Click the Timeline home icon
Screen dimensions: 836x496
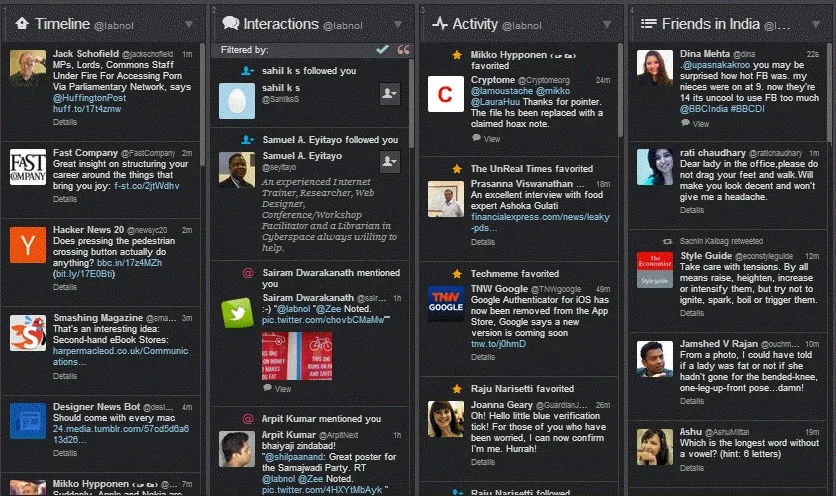coord(22,23)
